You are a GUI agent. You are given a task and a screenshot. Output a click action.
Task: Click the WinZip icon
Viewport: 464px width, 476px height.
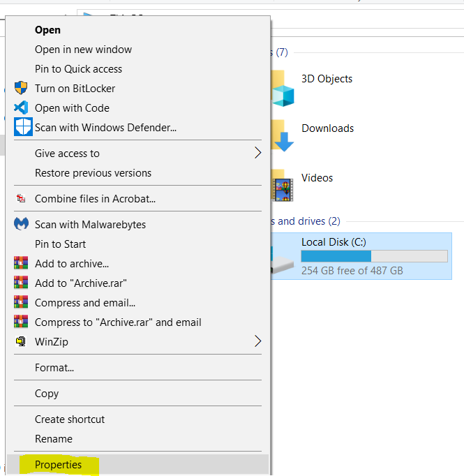(21, 341)
